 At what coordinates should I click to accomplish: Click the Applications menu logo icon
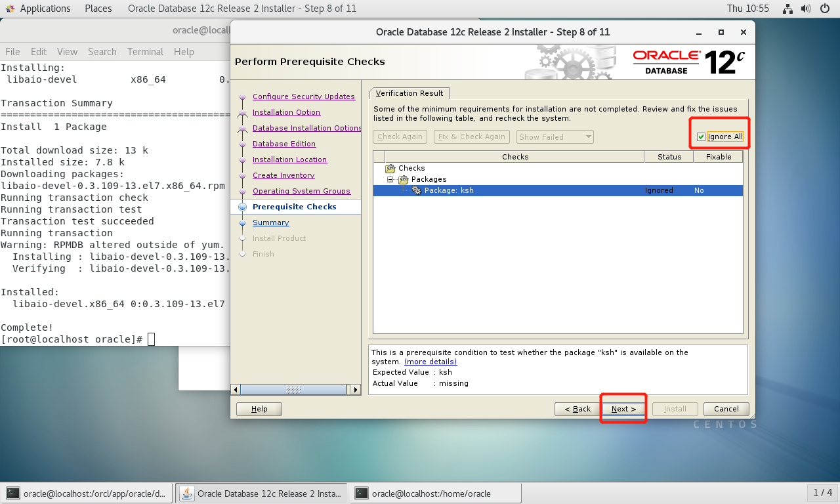click(x=10, y=9)
